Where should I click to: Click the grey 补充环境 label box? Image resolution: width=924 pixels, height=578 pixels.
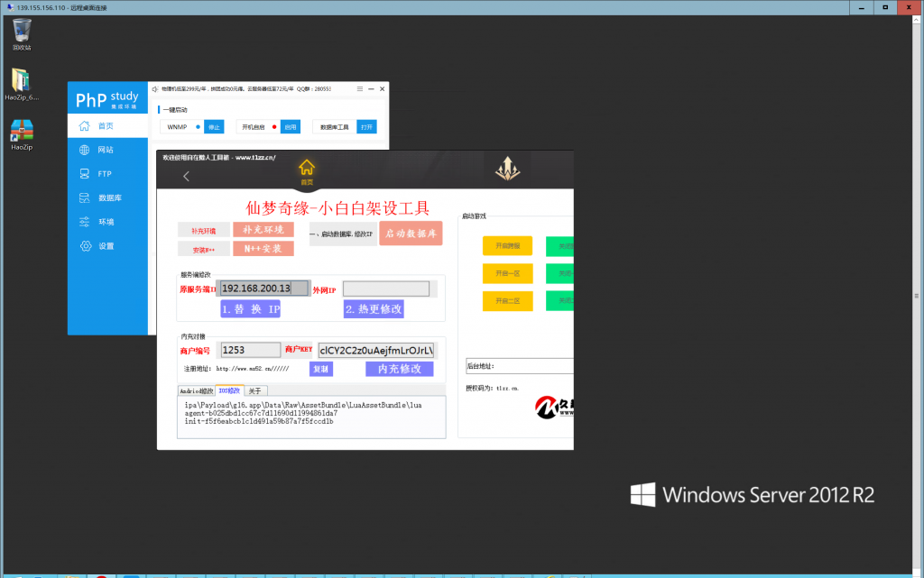tap(203, 231)
